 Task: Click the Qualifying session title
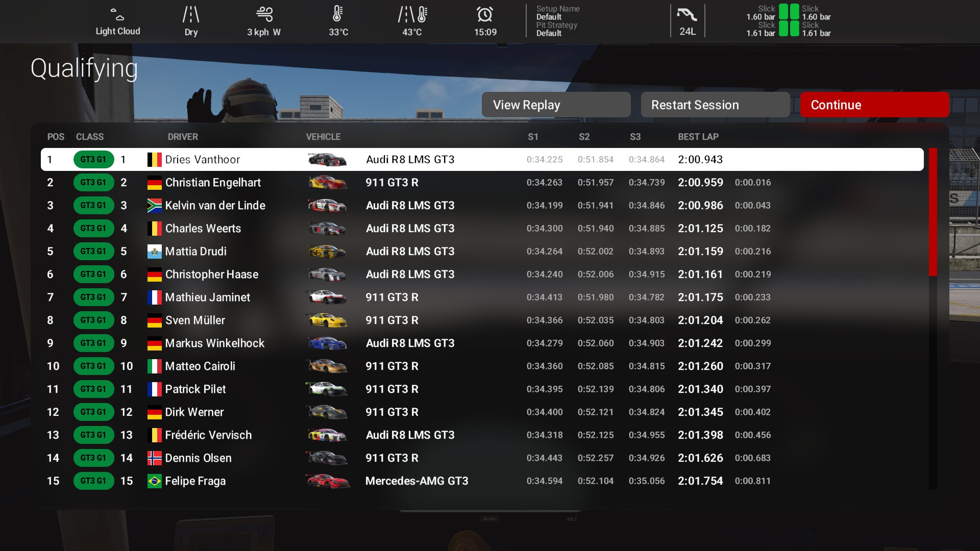click(x=84, y=69)
